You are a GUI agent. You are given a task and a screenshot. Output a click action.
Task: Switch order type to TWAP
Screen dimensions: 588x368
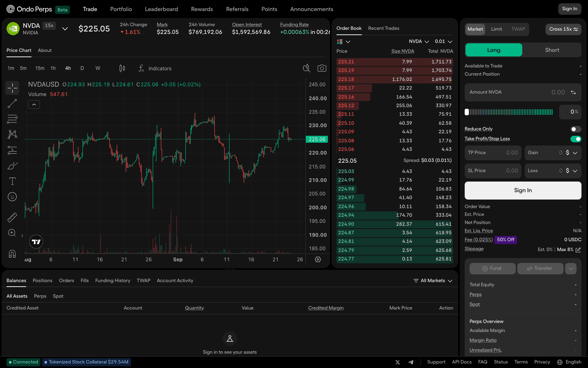pos(518,29)
